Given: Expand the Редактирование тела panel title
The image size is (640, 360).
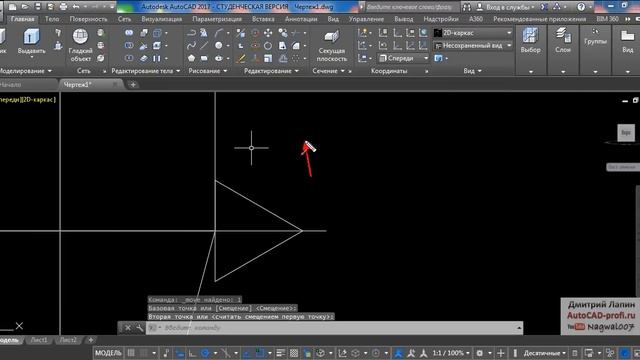Looking at the screenshot, I should 146,71.
